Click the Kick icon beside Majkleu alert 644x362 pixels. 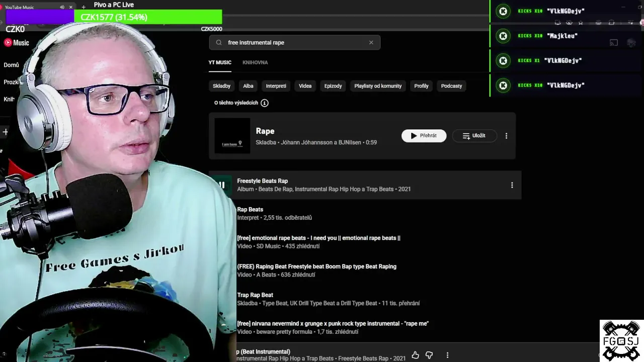point(503,36)
